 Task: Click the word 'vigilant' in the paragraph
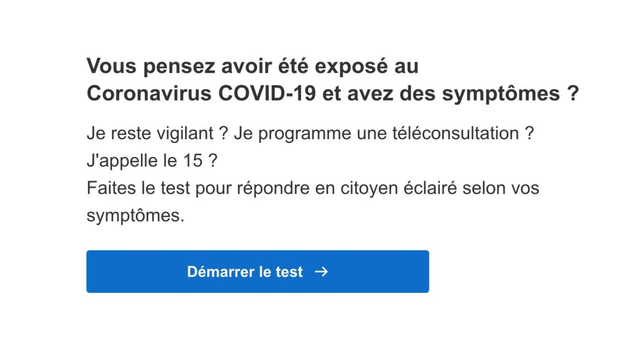pyautogui.click(x=182, y=134)
